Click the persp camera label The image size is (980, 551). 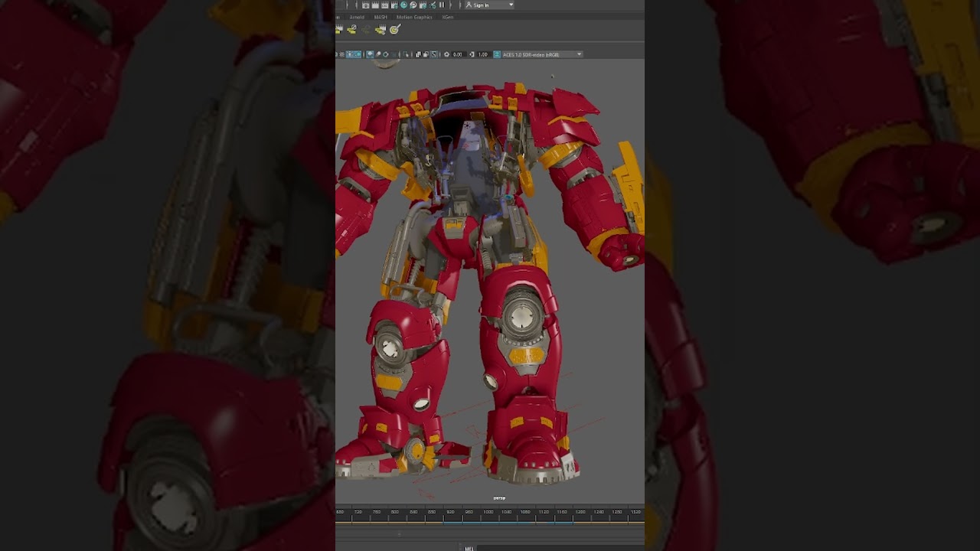point(499,498)
